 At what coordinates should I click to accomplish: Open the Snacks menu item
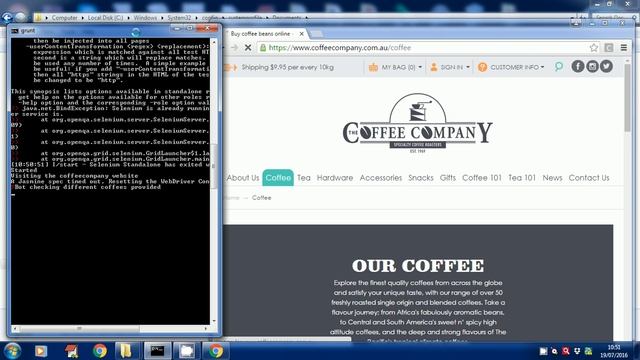pos(421,178)
